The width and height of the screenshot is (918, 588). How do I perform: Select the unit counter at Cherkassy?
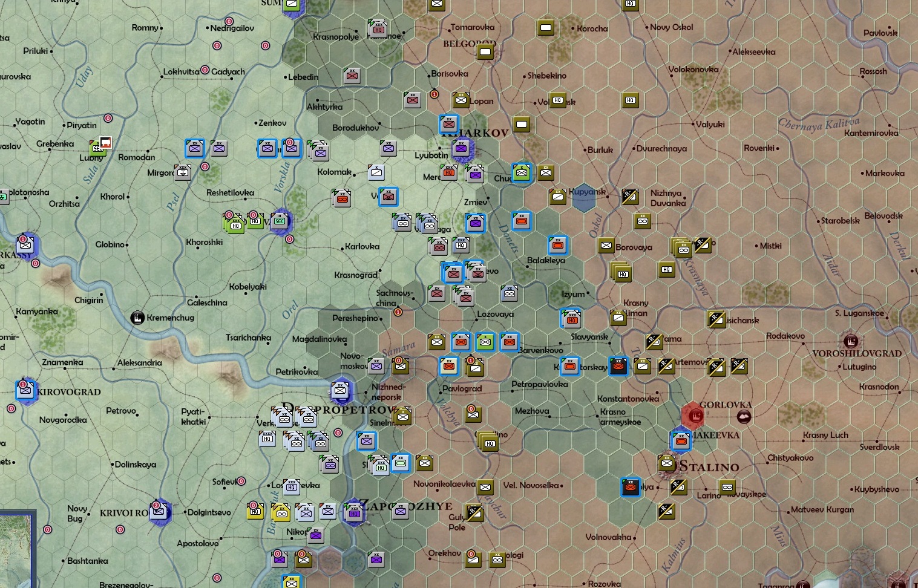coord(25,245)
